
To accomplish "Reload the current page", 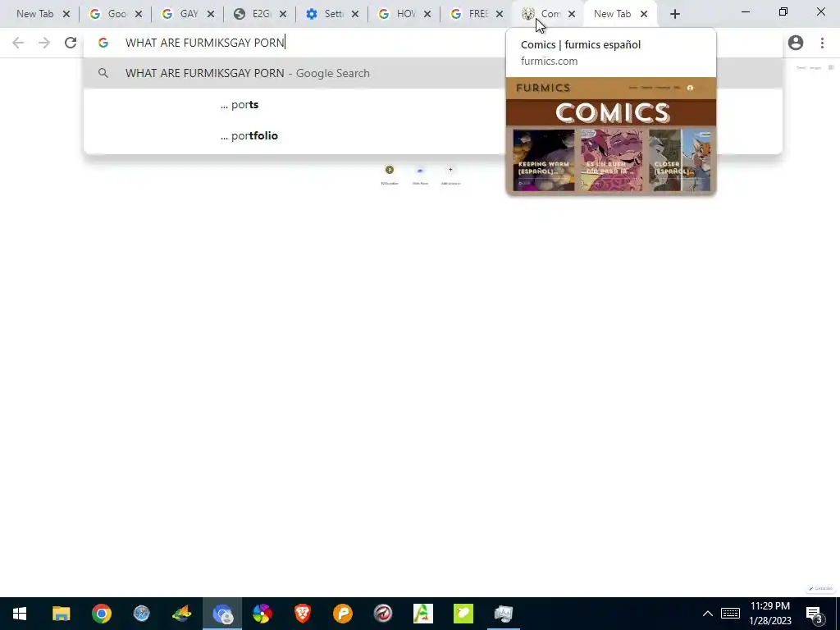I will point(71,43).
